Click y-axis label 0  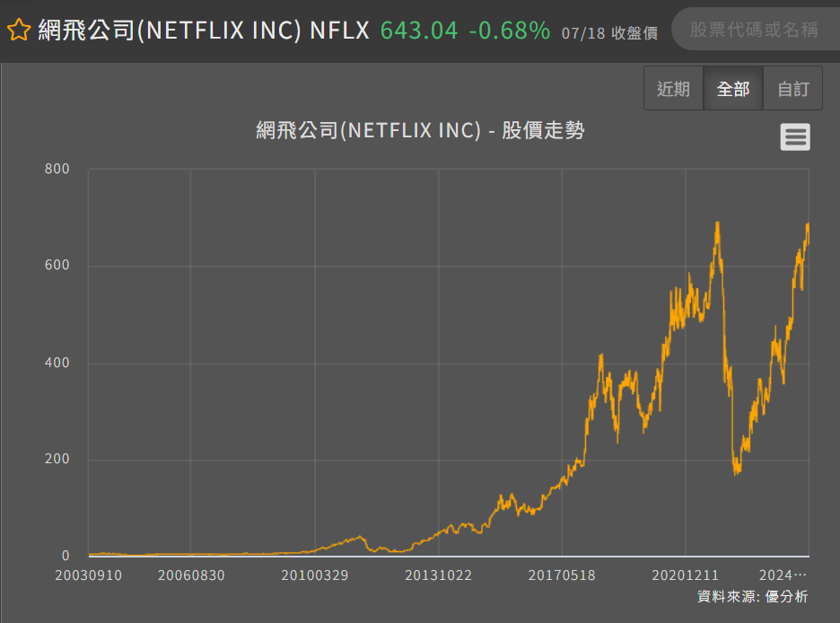click(66, 556)
